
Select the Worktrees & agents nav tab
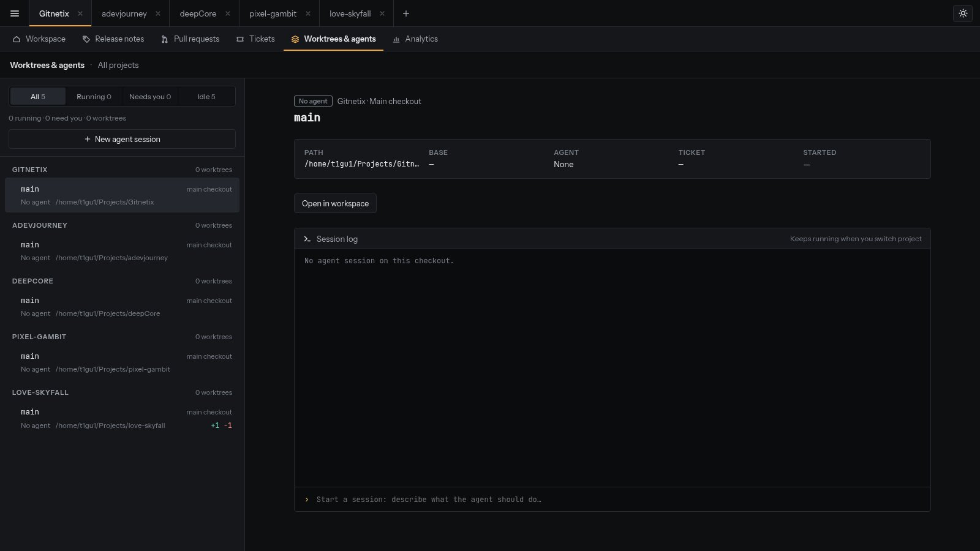pyautogui.click(x=334, y=39)
